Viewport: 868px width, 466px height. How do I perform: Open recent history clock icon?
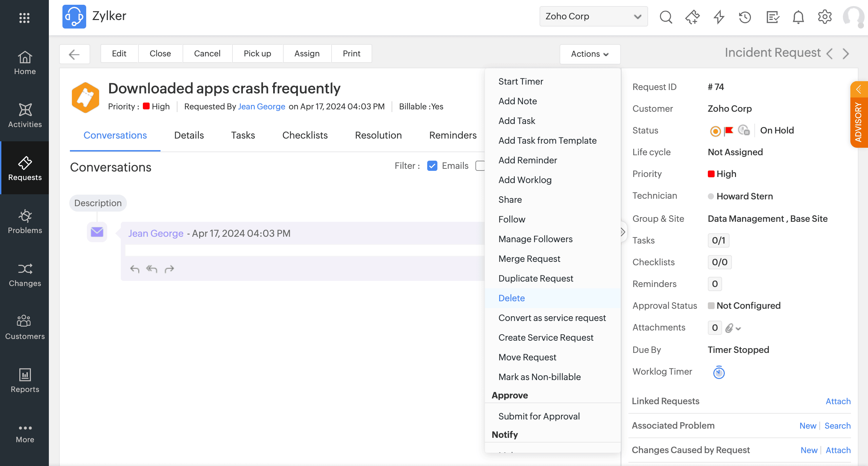coord(745,17)
